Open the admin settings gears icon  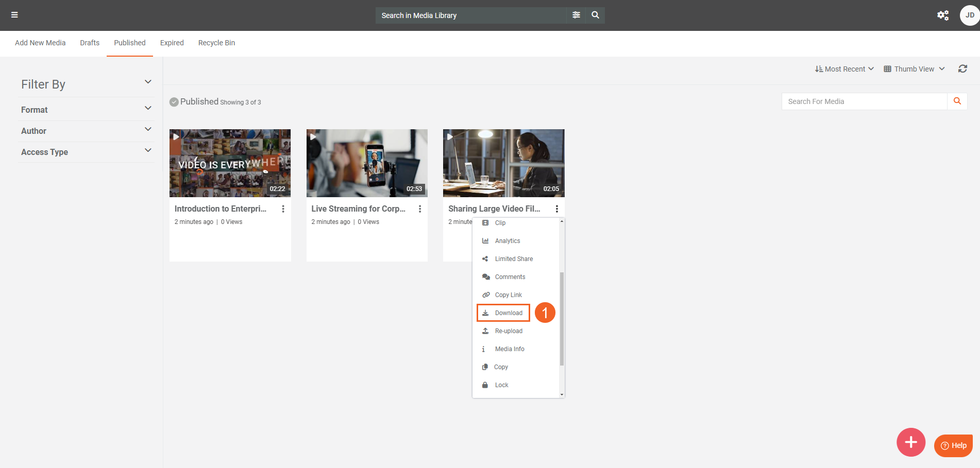point(942,15)
